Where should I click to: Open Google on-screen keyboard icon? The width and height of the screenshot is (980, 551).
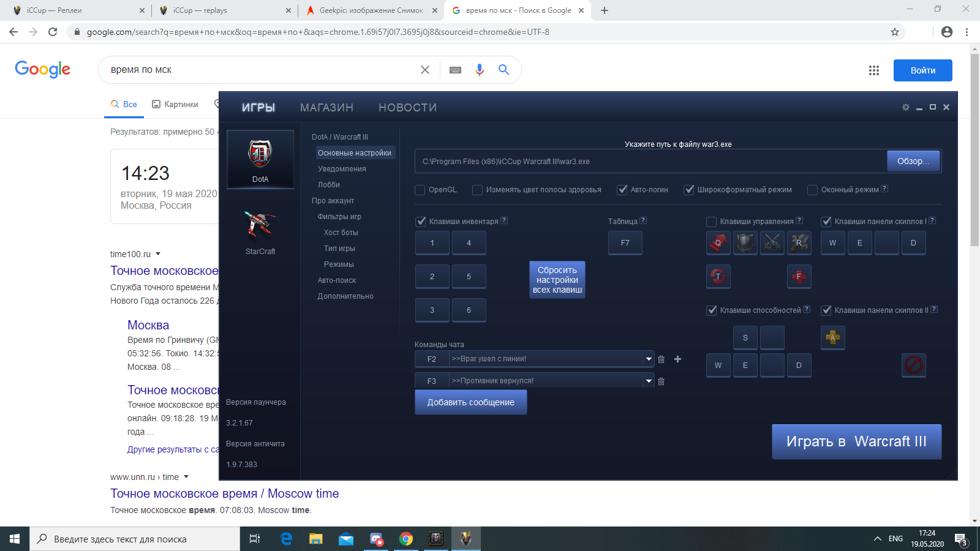455,70
